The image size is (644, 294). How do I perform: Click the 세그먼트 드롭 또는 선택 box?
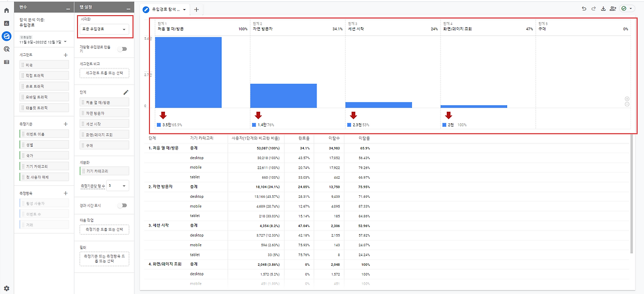(104, 73)
